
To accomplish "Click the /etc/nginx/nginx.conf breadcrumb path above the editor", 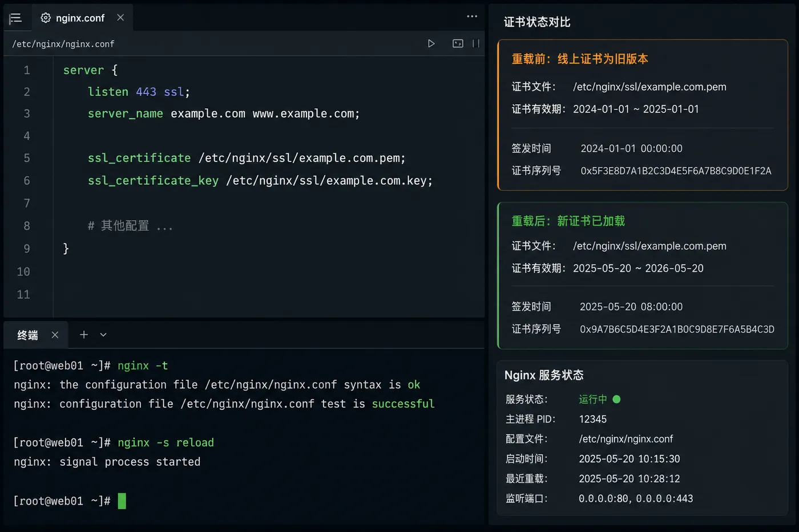I will (63, 44).
